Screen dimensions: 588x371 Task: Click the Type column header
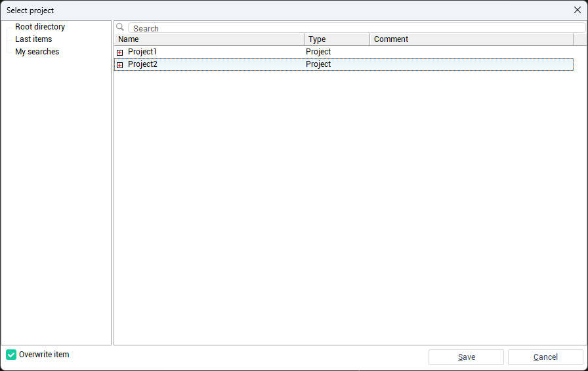(x=337, y=39)
